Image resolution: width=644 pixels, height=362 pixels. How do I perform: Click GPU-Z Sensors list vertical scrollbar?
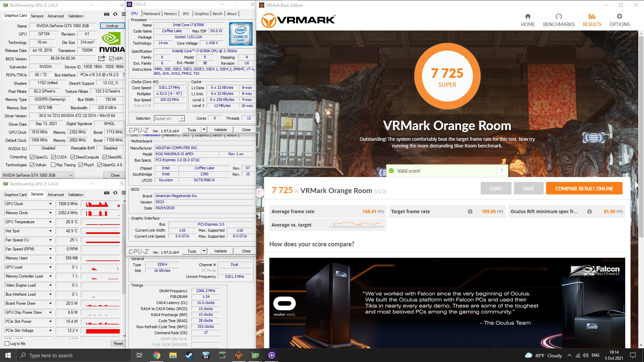(x=124, y=268)
